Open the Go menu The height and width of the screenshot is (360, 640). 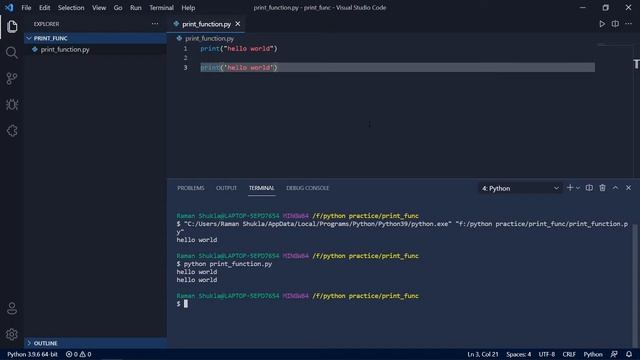118,7
